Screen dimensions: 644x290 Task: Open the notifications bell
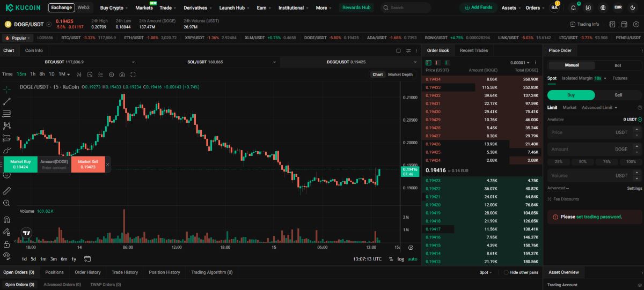(x=574, y=8)
